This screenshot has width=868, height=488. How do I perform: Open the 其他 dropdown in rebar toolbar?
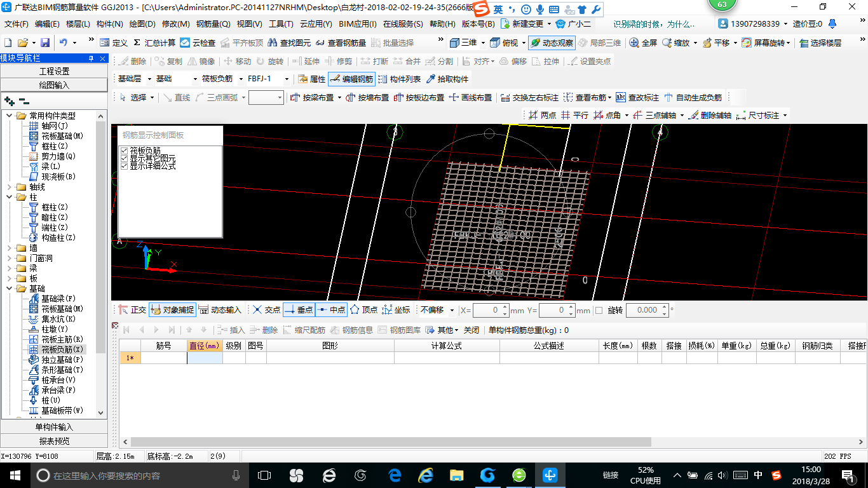[x=442, y=330]
